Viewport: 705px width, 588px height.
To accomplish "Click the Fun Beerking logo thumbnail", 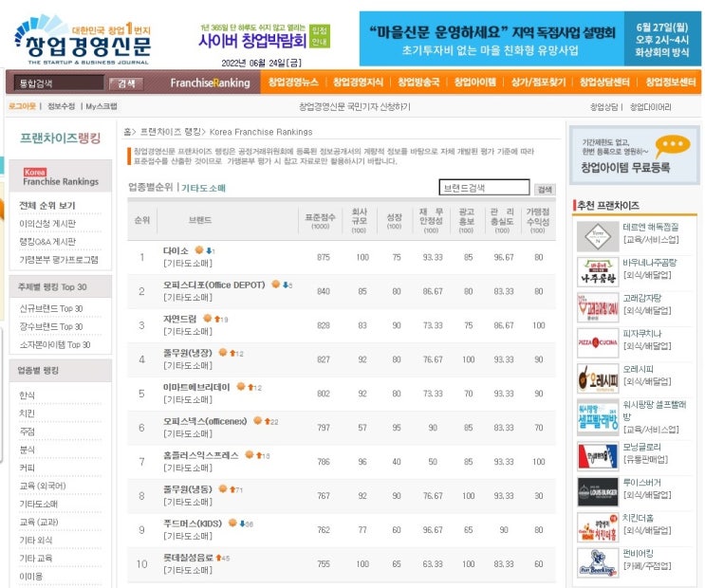I will pyautogui.click(x=598, y=563).
